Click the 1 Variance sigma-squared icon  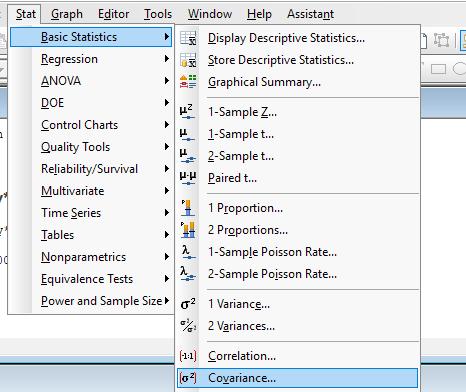(188, 304)
